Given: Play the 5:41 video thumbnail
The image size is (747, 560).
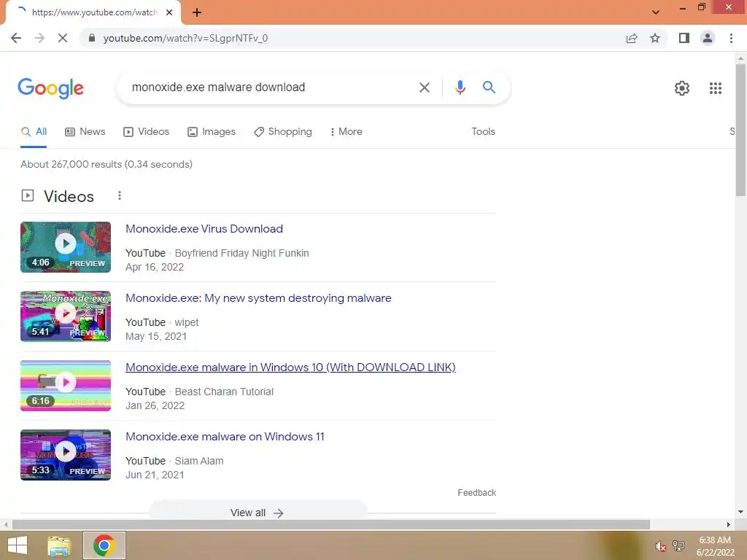Looking at the screenshot, I should 66,316.
